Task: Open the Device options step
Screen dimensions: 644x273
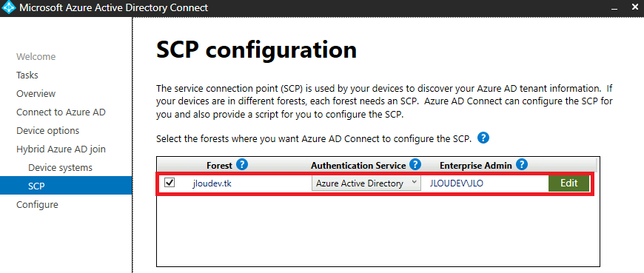Action: click(47, 130)
